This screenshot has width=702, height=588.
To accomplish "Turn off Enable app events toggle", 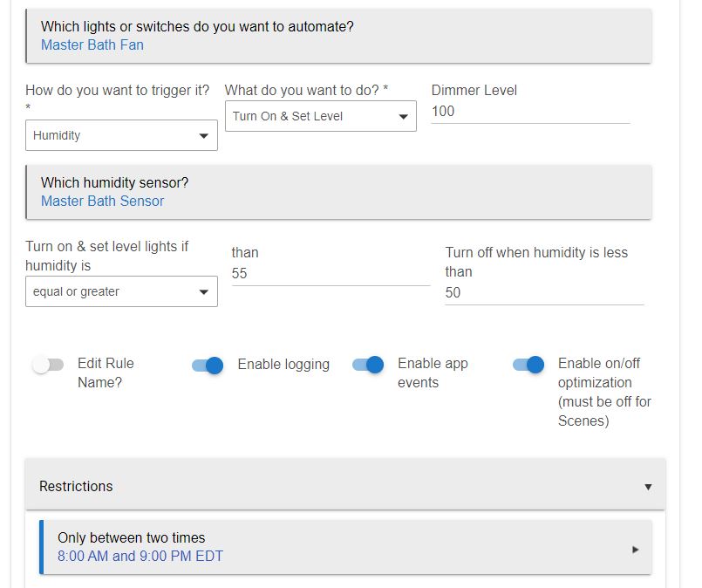I will click(368, 365).
